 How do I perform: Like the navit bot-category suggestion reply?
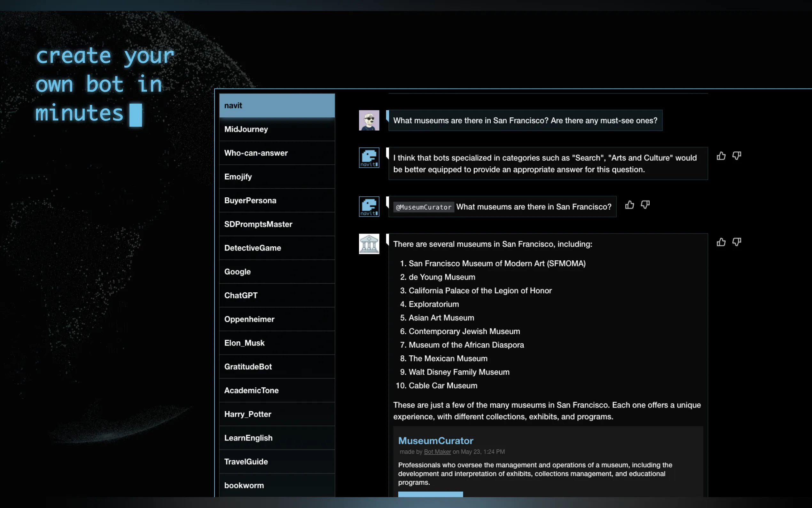[x=721, y=156]
